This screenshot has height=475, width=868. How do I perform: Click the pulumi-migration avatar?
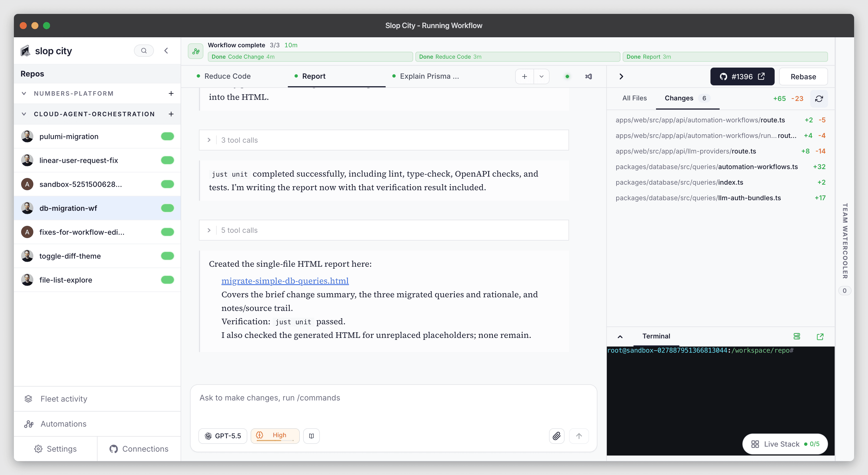pyautogui.click(x=27, y=136)
